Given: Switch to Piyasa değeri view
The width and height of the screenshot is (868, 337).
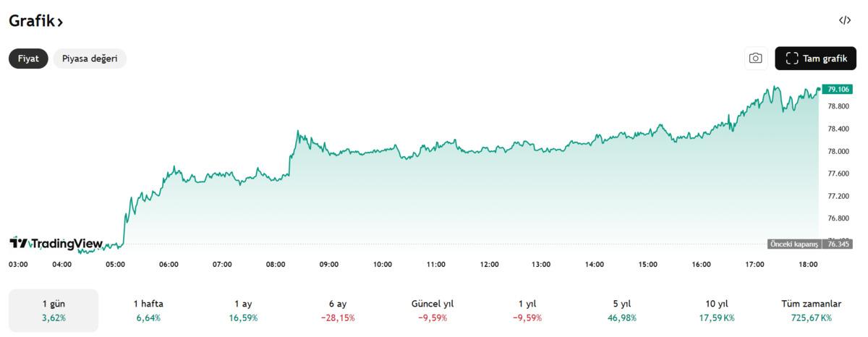Looking at the screenshot, I should point(90,59).
